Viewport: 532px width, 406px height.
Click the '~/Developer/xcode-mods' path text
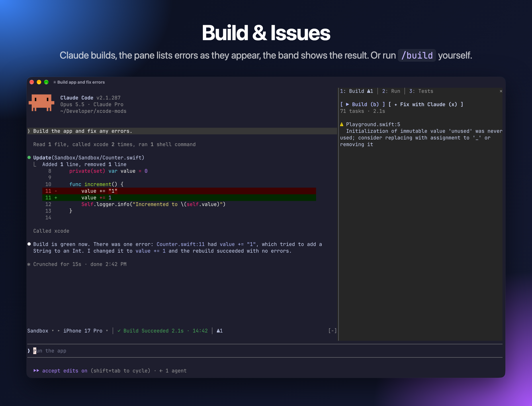click(x=93, y=111)
